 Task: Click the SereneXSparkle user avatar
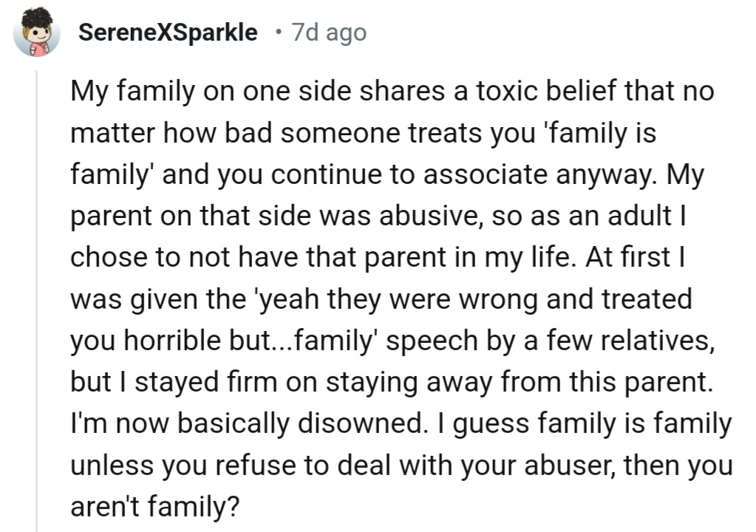pos(37,34)
